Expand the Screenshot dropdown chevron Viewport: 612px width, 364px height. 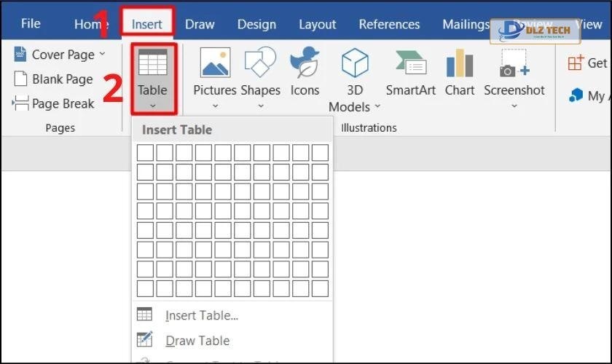514,106
